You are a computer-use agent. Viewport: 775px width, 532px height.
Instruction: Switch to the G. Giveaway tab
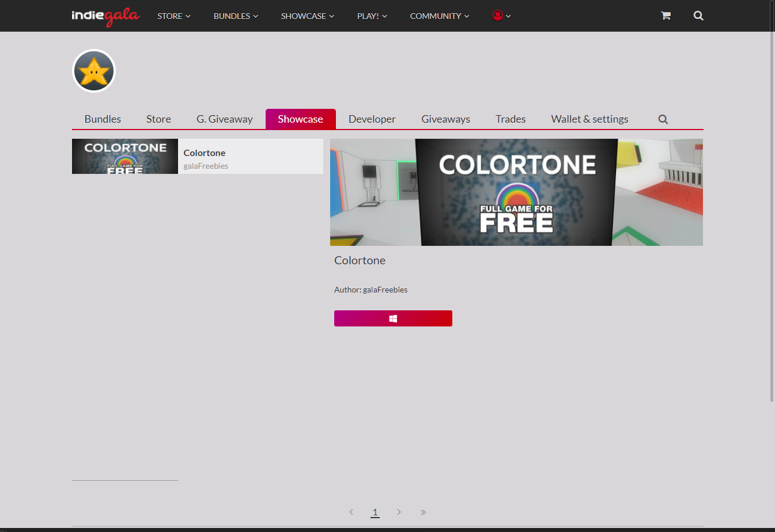[225, 119]
